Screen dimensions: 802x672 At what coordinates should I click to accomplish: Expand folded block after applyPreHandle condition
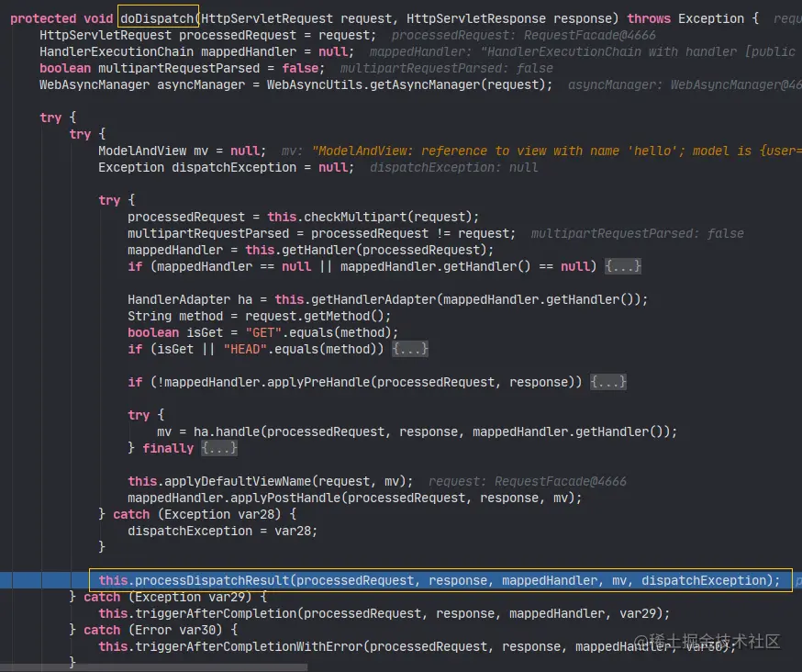click(x=608, y=382)
